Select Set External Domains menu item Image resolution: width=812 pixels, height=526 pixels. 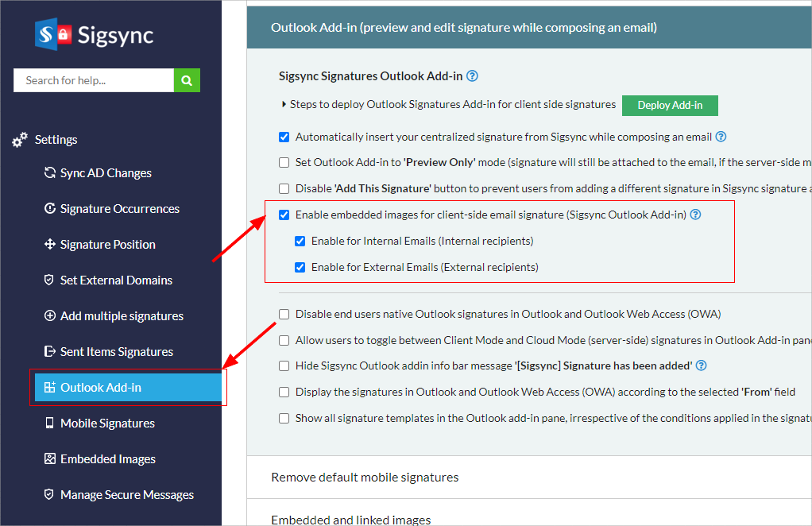coord(116,280)
